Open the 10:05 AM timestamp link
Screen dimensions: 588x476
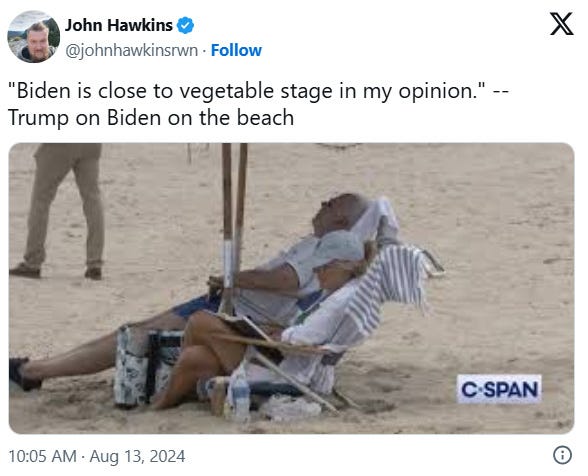[42, 456]
